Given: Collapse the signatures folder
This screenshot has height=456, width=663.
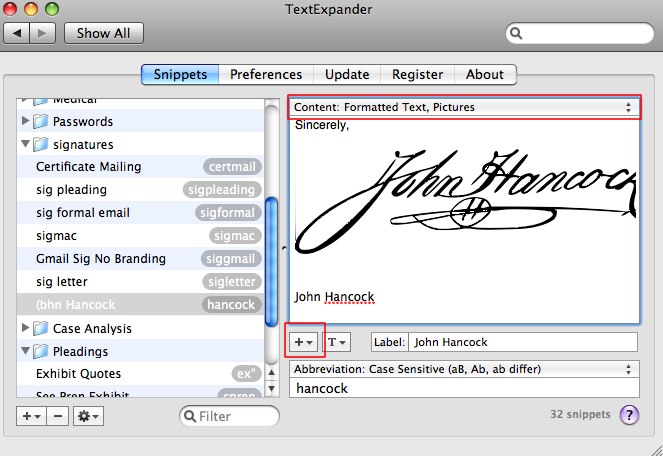Looking at the screenshot, I should point(26,144).
